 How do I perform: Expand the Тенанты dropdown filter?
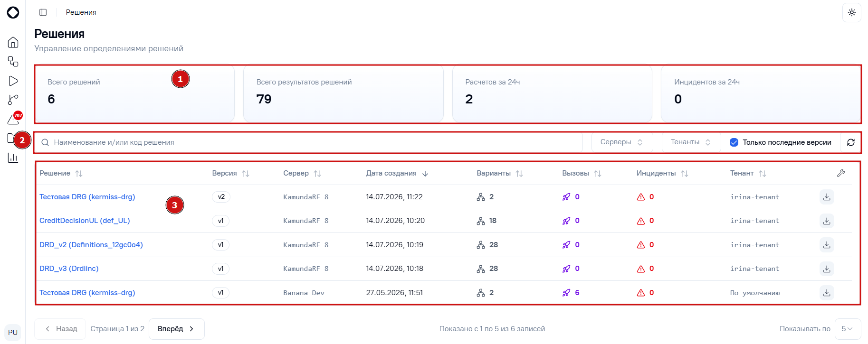click(691, 142)
